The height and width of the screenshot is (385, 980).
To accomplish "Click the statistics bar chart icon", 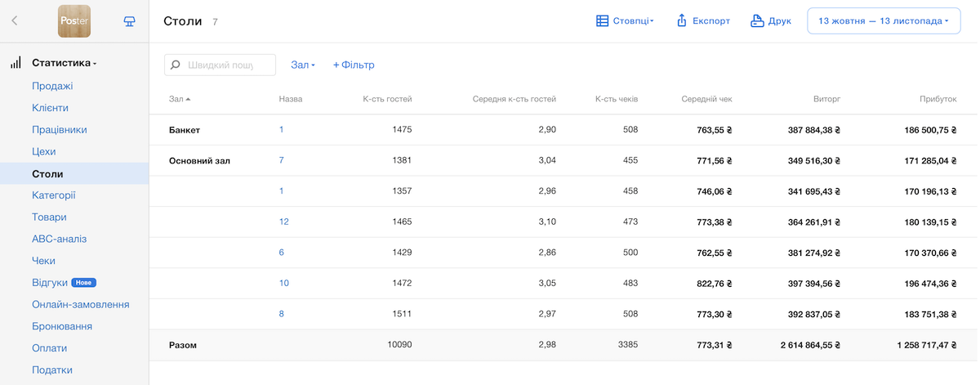I will tap(15, 63).
